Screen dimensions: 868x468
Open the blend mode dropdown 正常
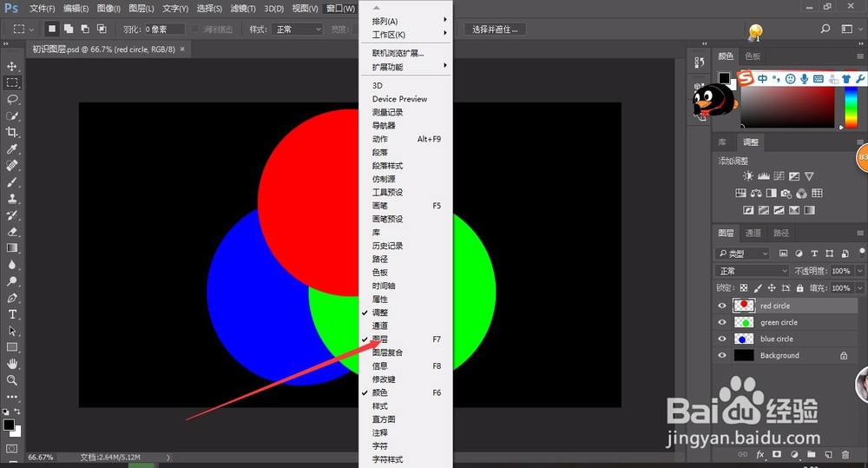pyautogui.click(x=752, y=271)
